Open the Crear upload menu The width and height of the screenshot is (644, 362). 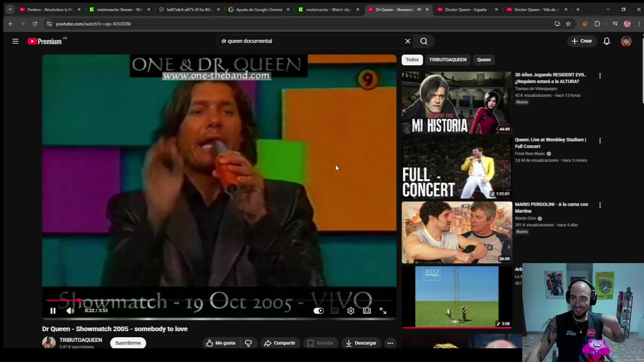coord(582,41)
